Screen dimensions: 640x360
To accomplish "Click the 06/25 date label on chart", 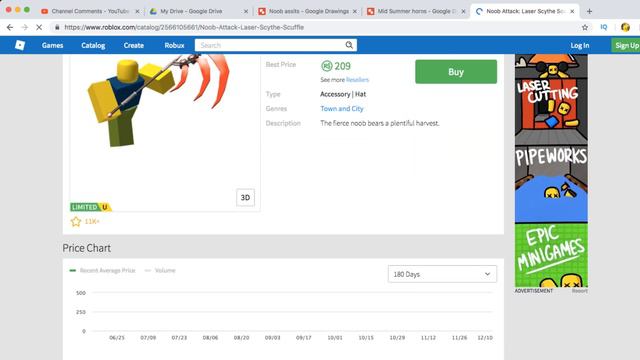I will tap(117, 338).
